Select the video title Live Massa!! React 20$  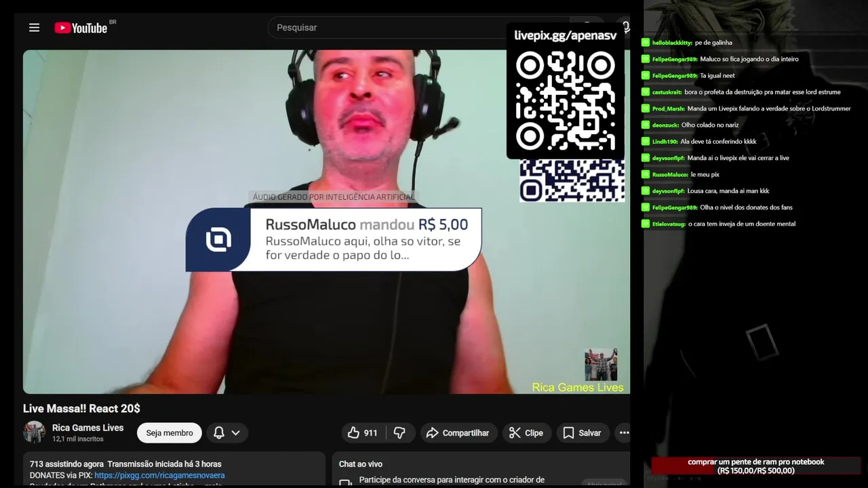point(81,409)
